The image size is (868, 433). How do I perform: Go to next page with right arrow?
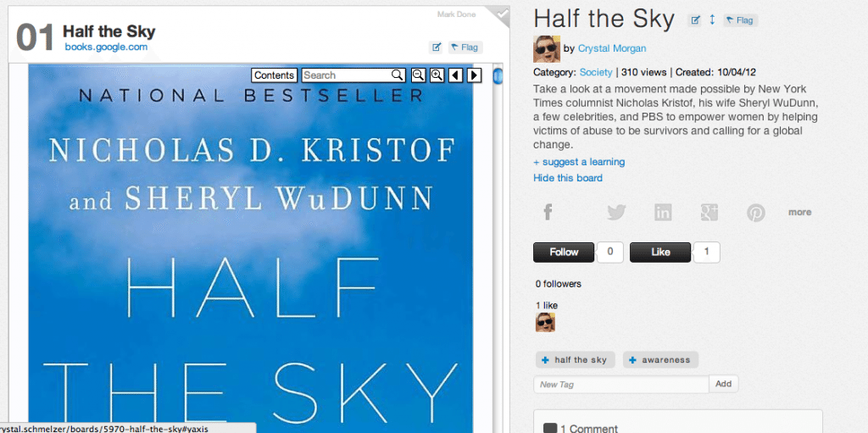(x=475, y=75)
